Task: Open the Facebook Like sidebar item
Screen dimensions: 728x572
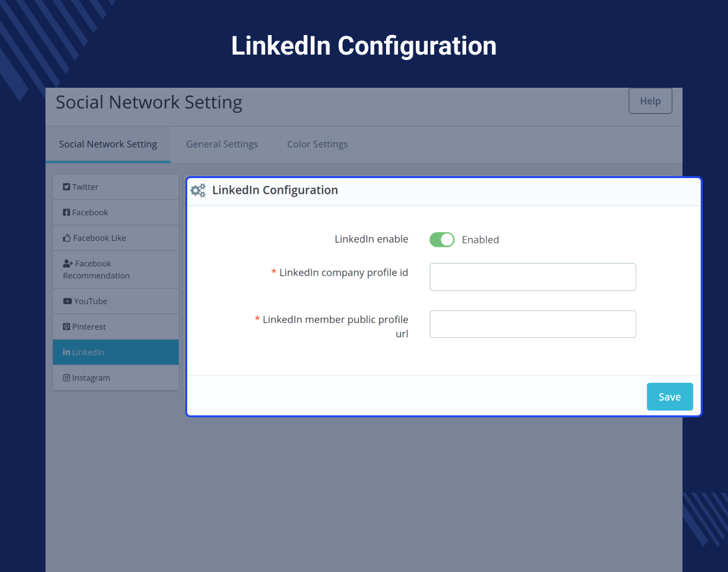Action: 116,238
